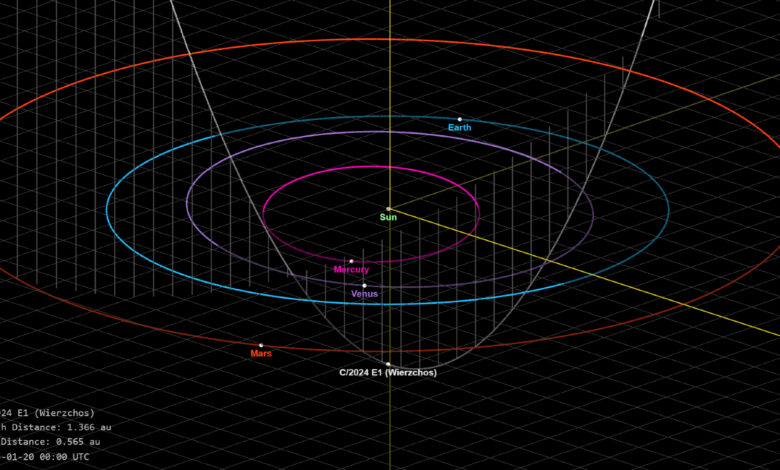The width and height of the screenshot is (780, 470).
Task: Select the Sun marker dot
Action: click(388, 209)
